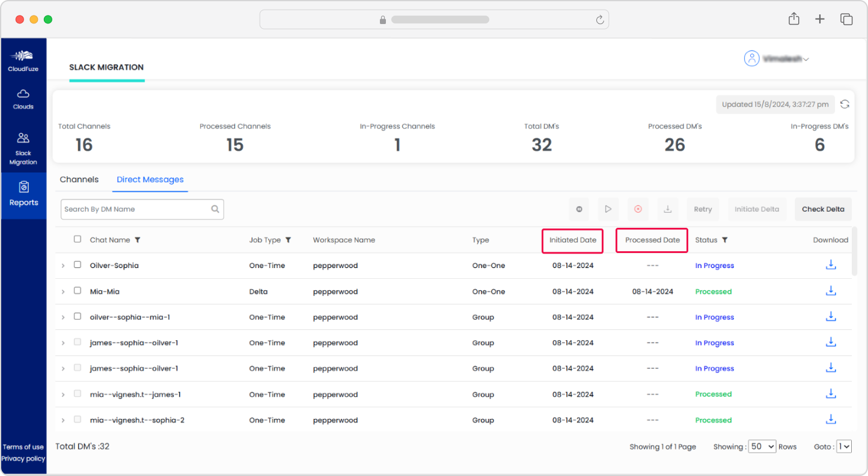Click the pause migration toolbar icon

coord(579,209)
